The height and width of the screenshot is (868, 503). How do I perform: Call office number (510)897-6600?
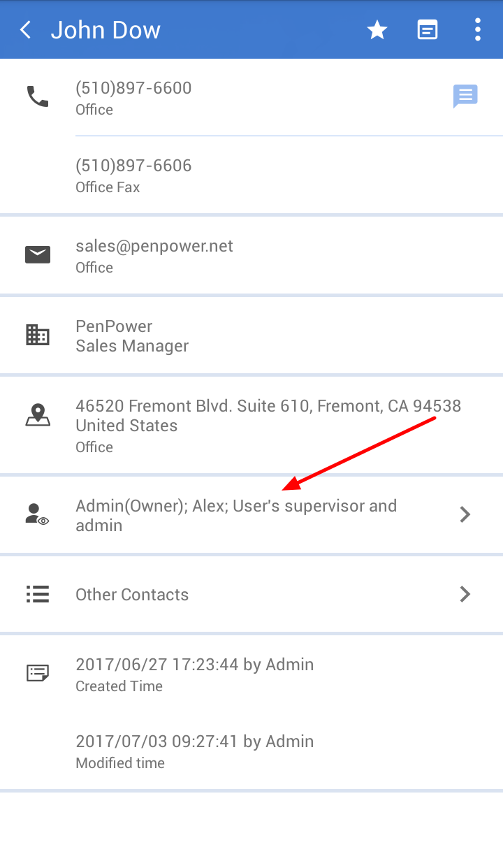click(133, 88)
